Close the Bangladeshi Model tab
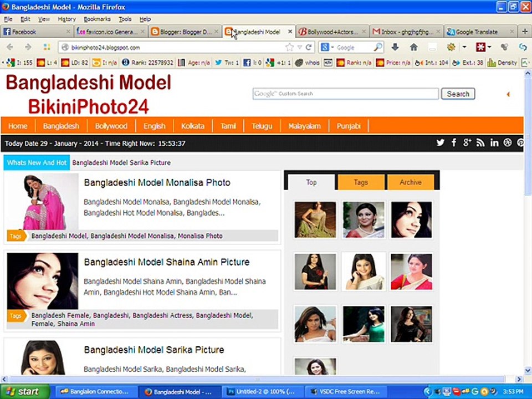 290,32
